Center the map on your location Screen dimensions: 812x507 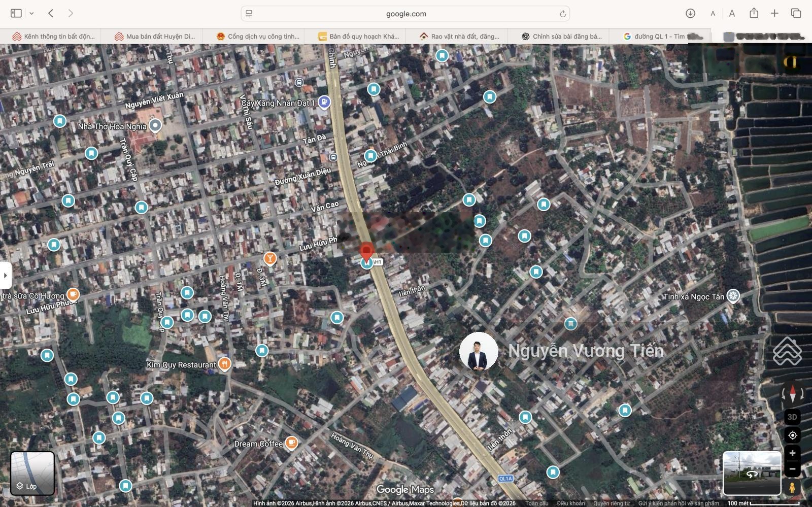click(792, 435)
